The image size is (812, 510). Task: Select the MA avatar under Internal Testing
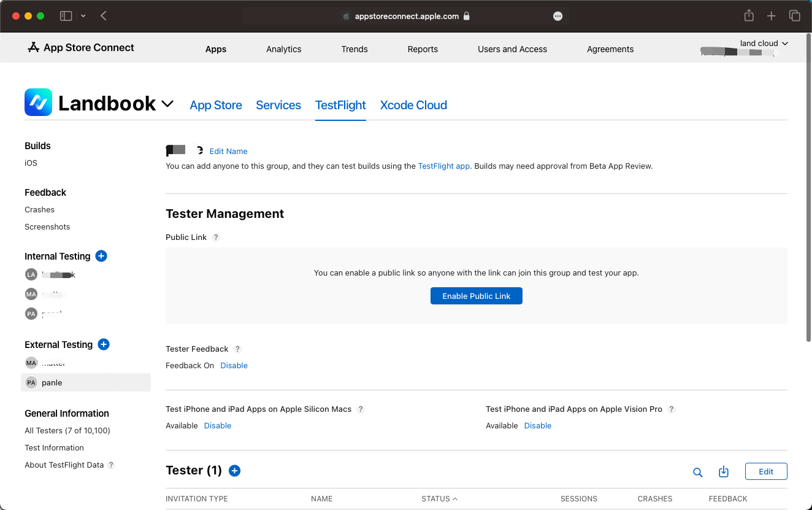pos(31,294)
